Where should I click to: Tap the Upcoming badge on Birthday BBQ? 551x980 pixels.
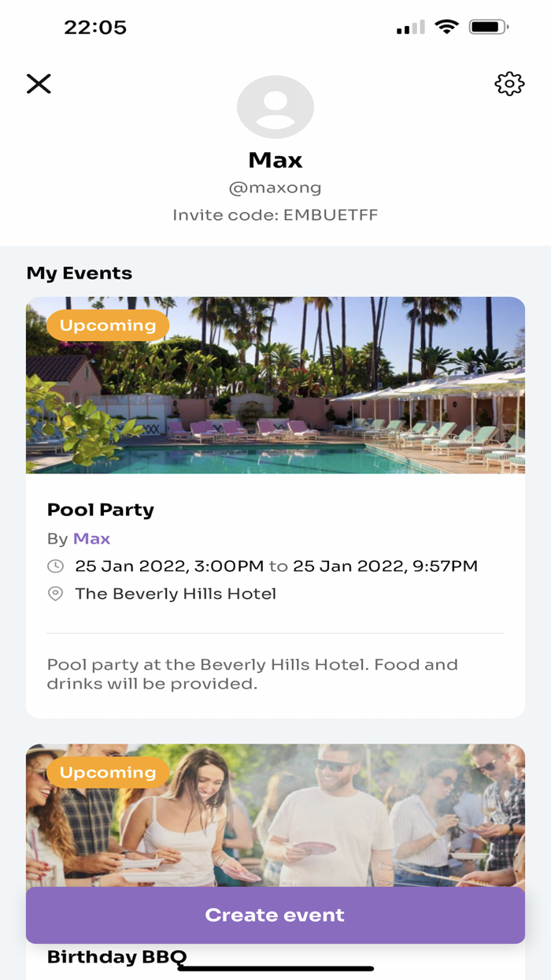[x=107, y=772]
